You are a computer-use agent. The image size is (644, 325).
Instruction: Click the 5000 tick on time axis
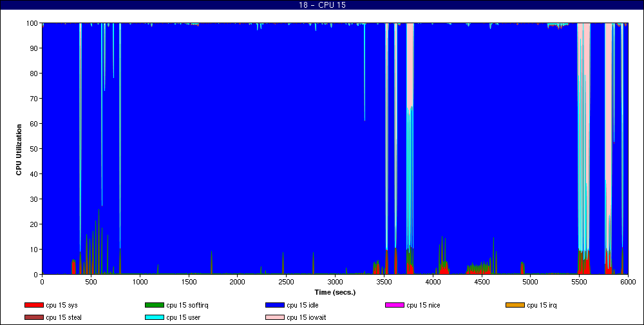click(530, 282)
